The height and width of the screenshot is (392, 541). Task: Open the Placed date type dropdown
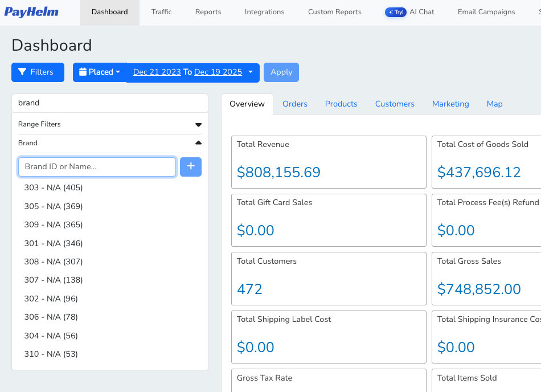pyautogui.click(x=100, y=72)
